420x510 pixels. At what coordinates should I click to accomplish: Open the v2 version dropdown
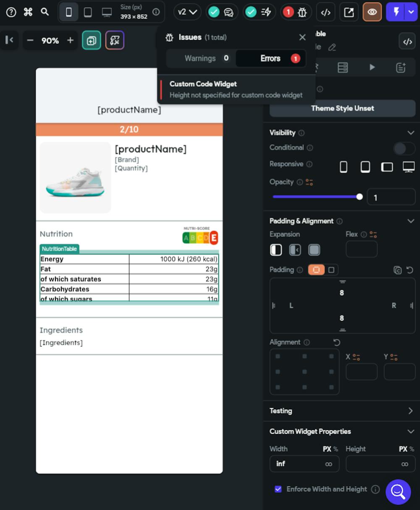click(x=187, y=12)
